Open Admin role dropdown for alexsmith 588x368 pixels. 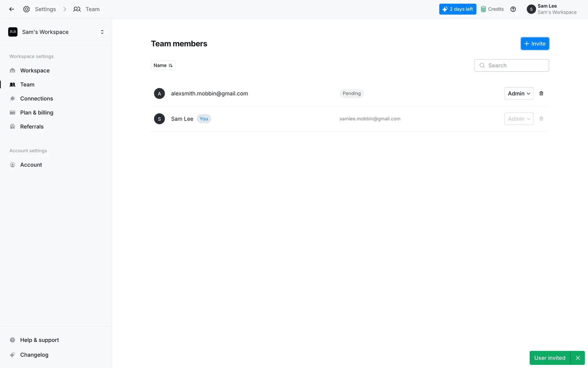pyautogui.click(x=518, y=94)
